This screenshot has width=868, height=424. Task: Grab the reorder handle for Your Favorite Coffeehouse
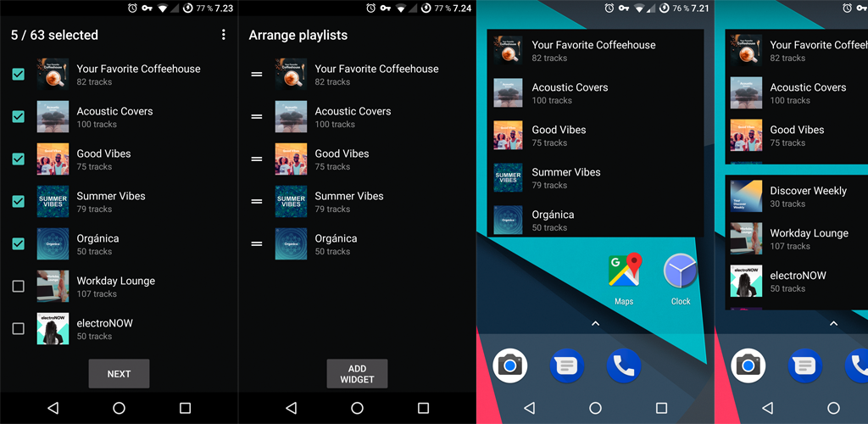point(256,74)
